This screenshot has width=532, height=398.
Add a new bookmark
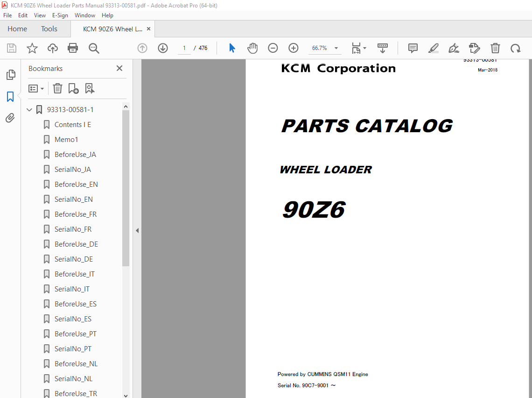click(x=73, y=89)
